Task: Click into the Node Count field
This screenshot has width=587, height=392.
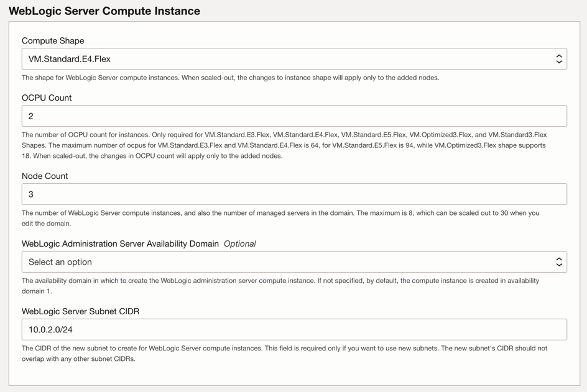Action: (293, 194)
